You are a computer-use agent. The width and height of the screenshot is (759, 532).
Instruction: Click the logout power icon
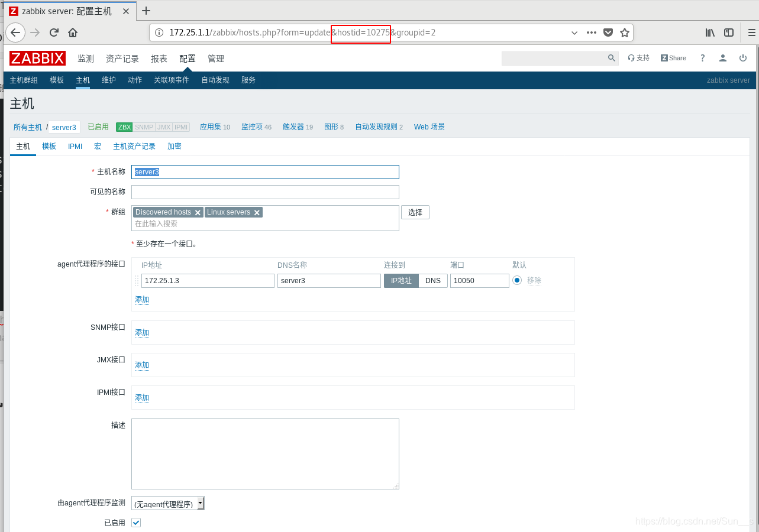pyautogui.click(x=743, y=58)
